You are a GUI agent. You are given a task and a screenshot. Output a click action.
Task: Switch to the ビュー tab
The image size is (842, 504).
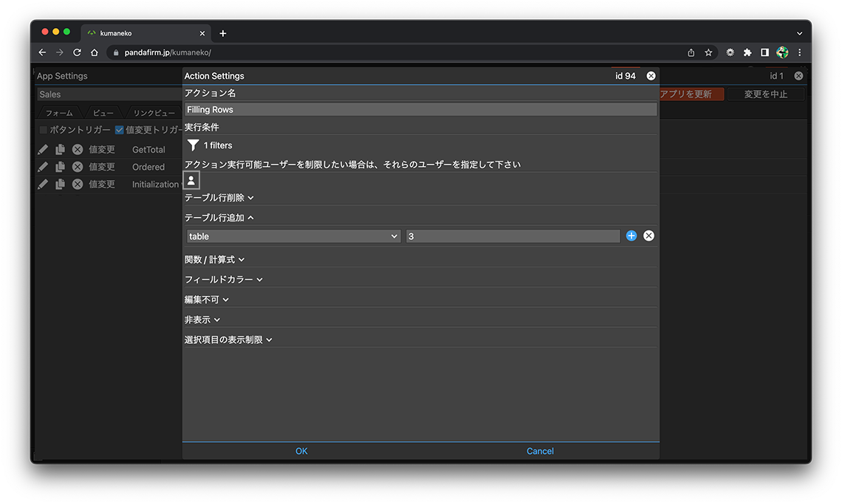[x=103, y=113]
